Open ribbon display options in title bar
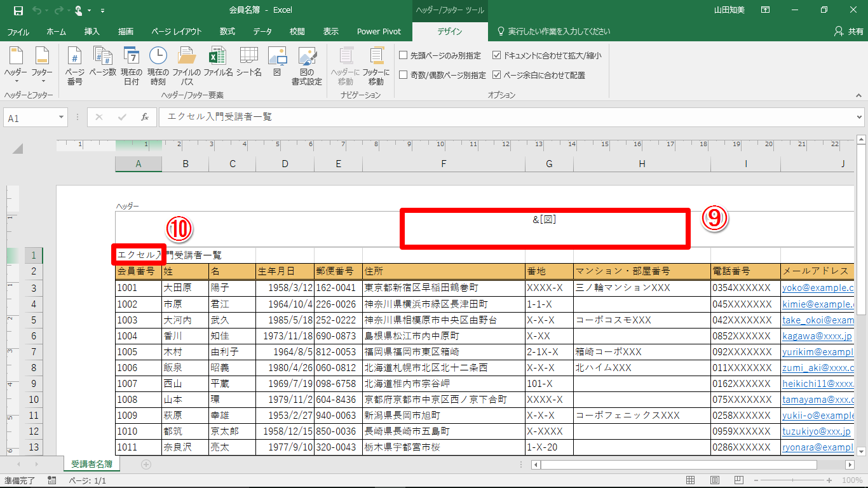The width and height of the screenshot is (868, 488). 765,10
